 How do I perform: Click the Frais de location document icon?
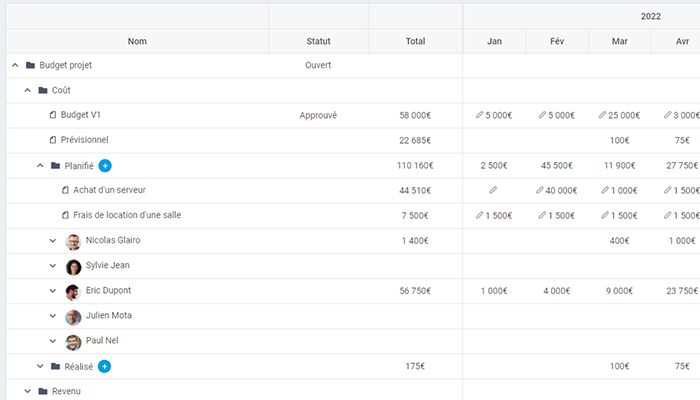tap(65, 215)
